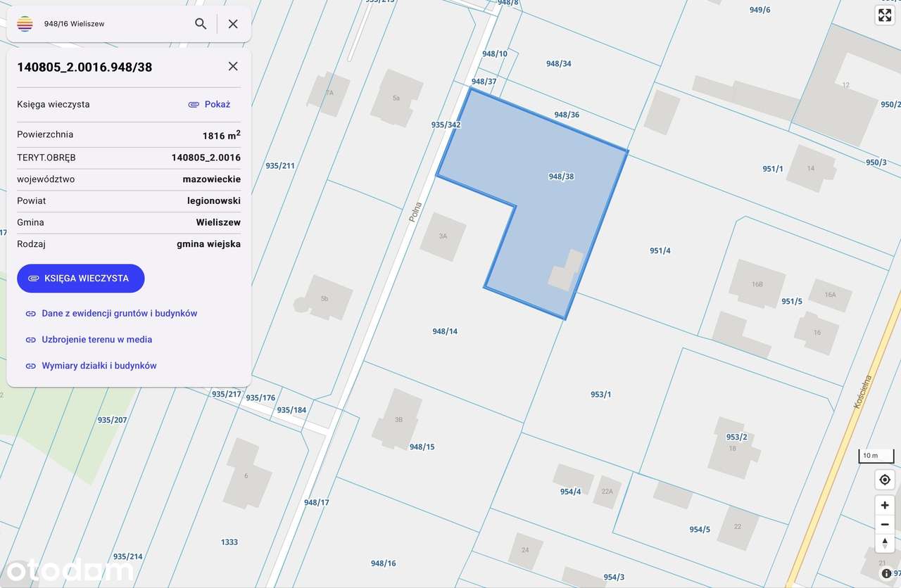Image resolution: width=901 pixels, height=588 pixels.
Task: Select parcel 948/14 on the map
Action: click(x=445, y=331)
